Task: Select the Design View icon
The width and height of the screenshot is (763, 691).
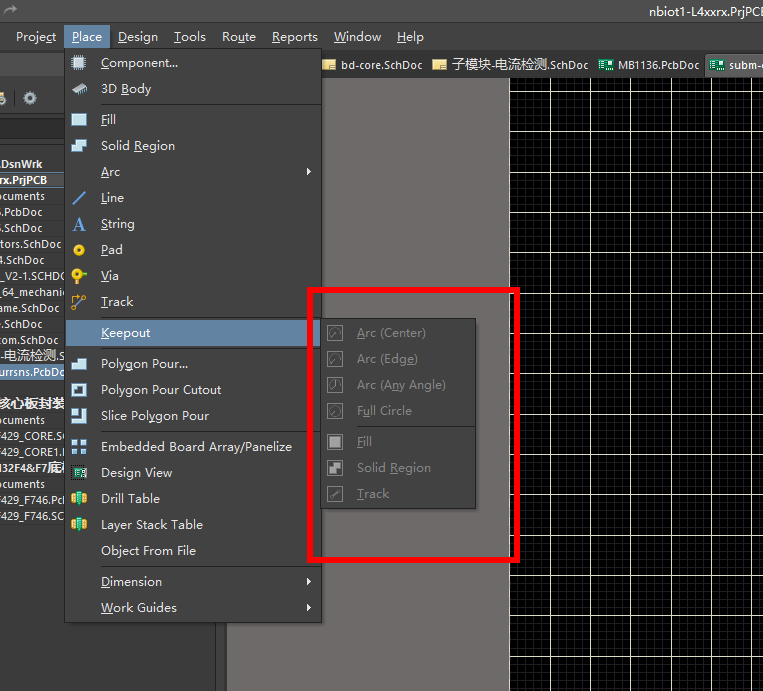Action: tap(79, 473)
